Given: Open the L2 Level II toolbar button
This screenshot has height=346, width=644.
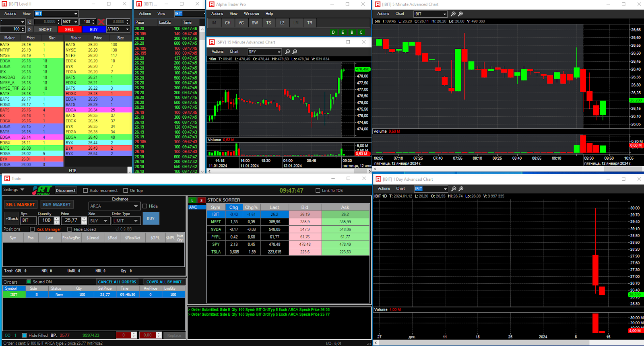Looking at the screenshot, I should point(282,23).
